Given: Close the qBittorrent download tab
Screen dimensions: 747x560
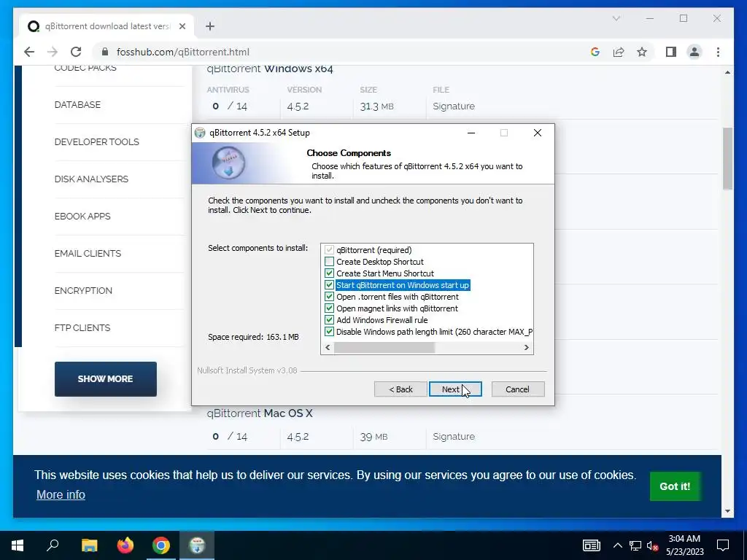Looking at the screenshot, I should (182, 26).
